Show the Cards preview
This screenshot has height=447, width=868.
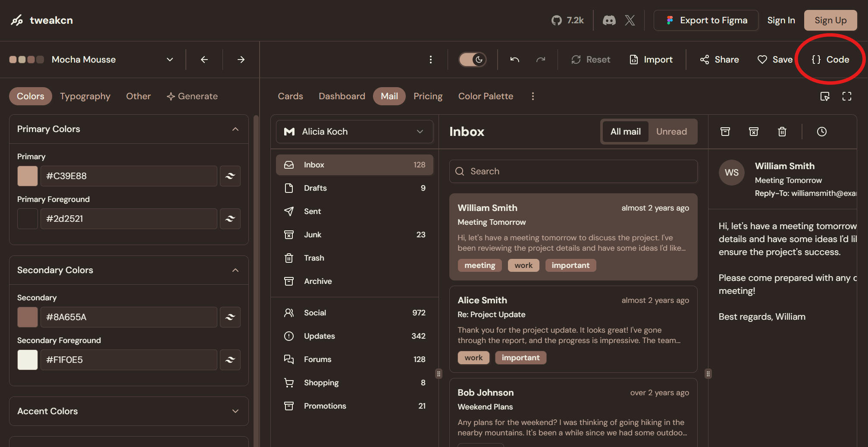[290, 96]
